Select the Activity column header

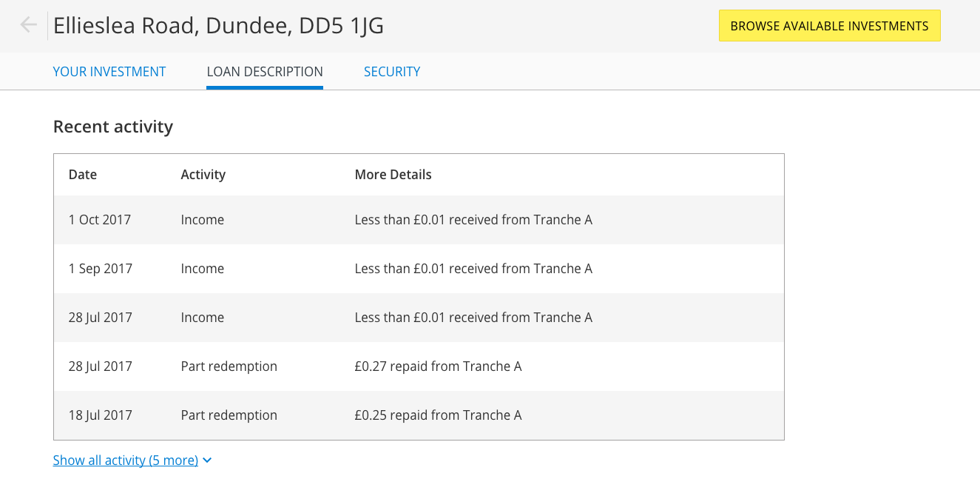click(203, 175)
